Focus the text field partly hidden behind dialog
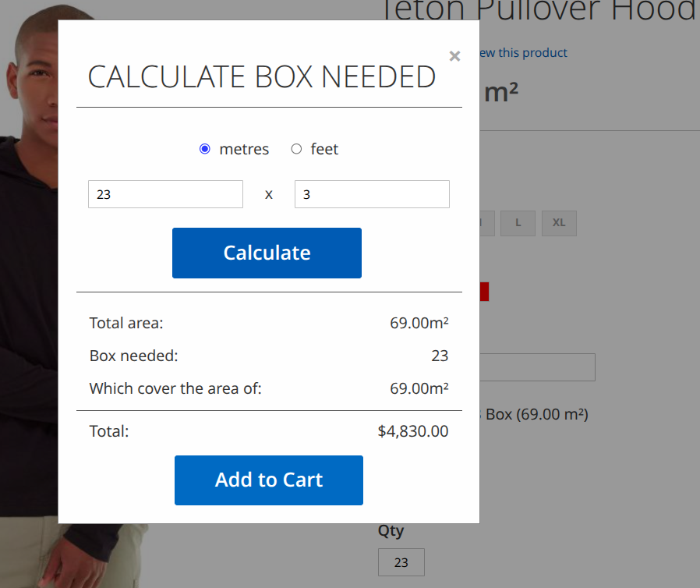This screenshot has height=588, width=700. pyautogui.click(x=537, y=367)
